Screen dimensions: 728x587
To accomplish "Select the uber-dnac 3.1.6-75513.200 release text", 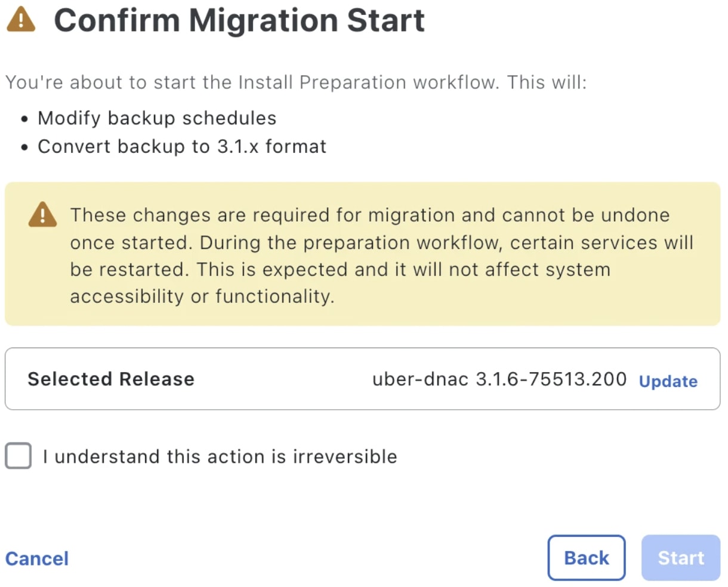I will pyautogui.click(x=499, y=379).
